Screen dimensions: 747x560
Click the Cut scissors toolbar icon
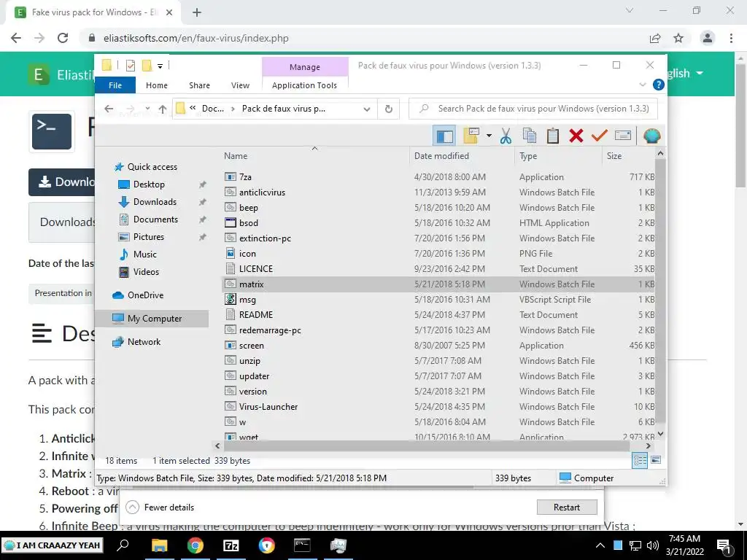pos(506,136)
